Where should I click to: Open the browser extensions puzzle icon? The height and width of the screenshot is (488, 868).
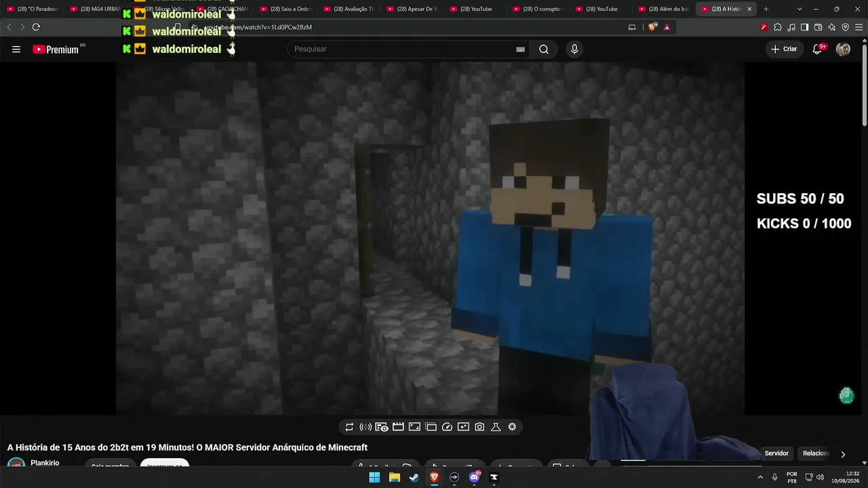777,27
